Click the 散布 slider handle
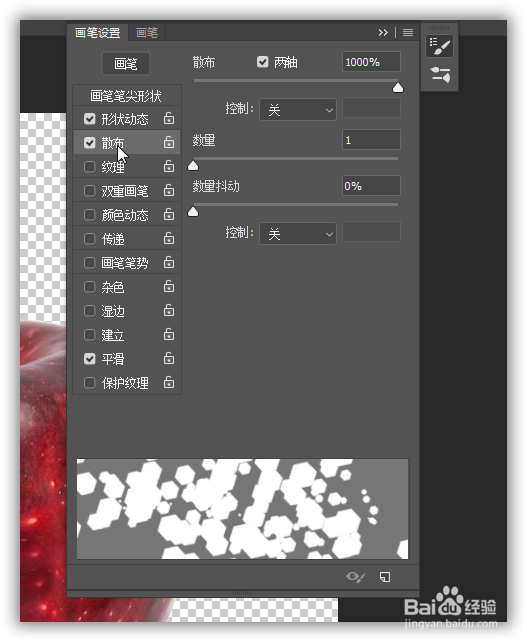 pyautogui.click(x=398, y=87)
